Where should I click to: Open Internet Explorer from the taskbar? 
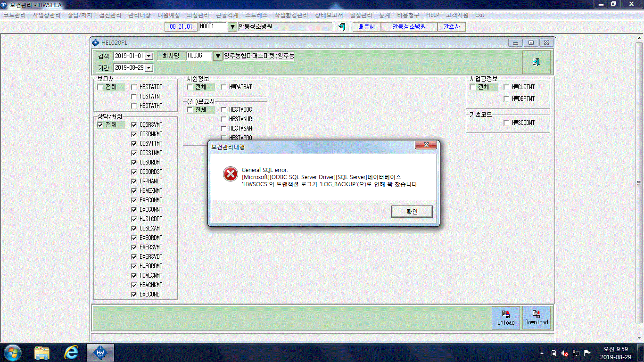click(x=71, y=352)
